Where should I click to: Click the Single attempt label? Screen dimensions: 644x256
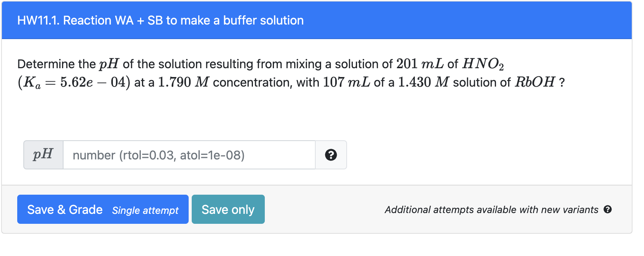click(145, 210)
